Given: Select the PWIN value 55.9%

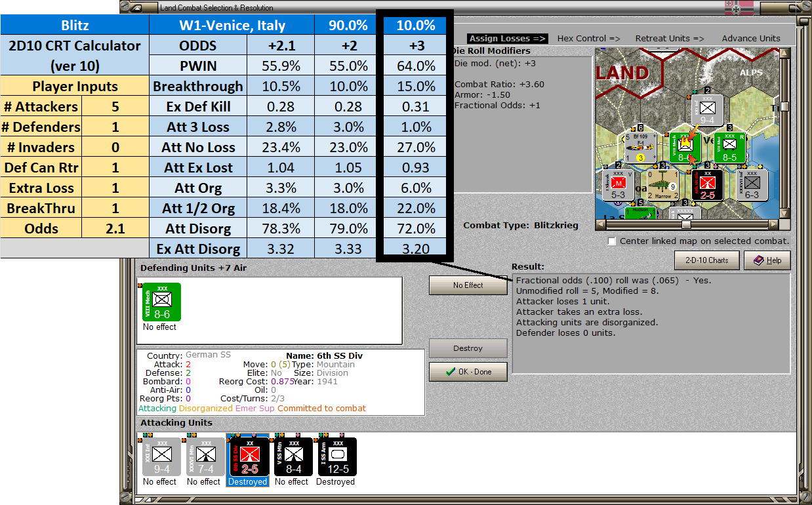Looking at the screenshot, I should click(x=281, y=66).
